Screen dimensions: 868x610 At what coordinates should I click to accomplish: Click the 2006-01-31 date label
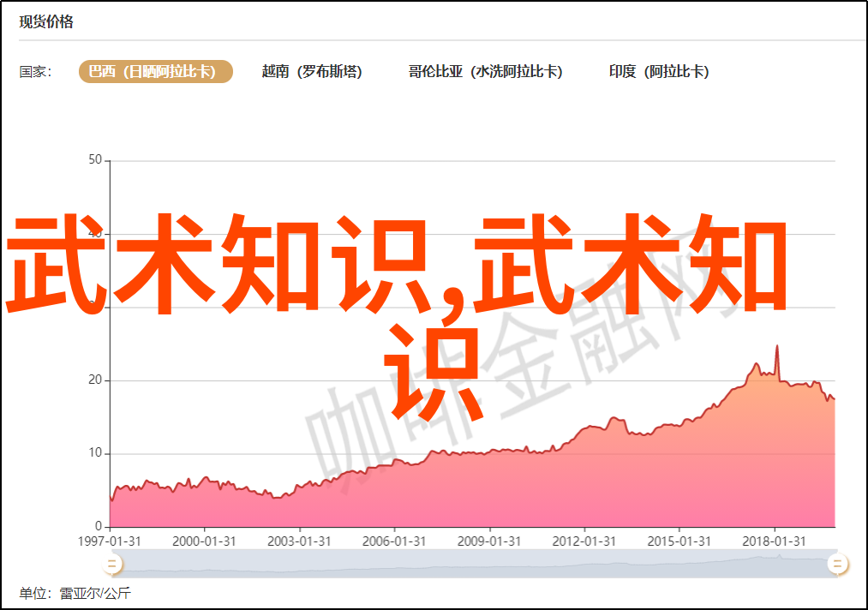(394, 541)
